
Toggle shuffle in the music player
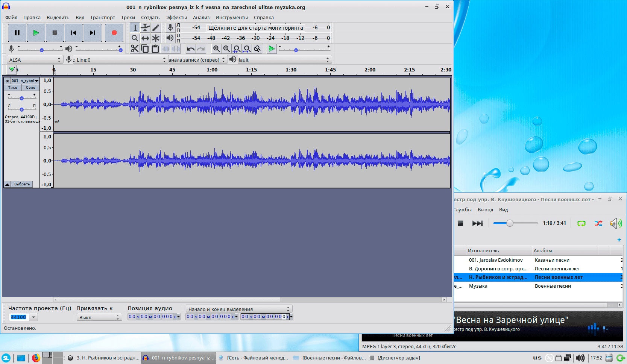(598, 223)
